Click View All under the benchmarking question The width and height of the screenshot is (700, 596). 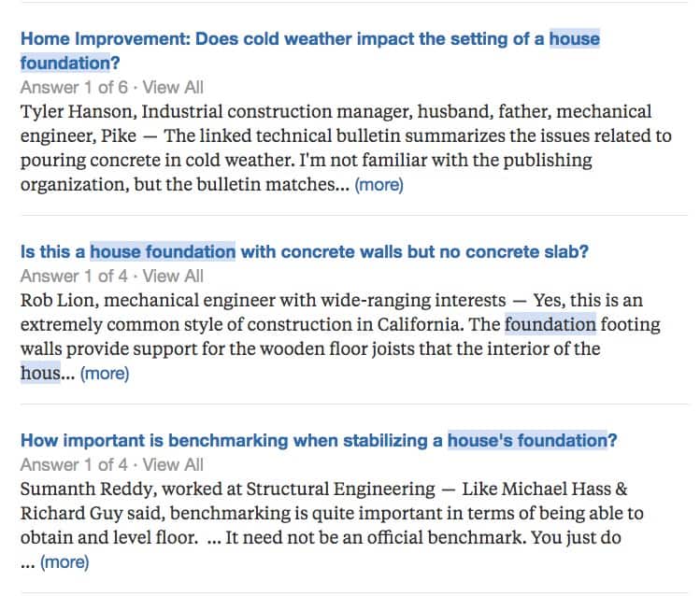point(173,465)
